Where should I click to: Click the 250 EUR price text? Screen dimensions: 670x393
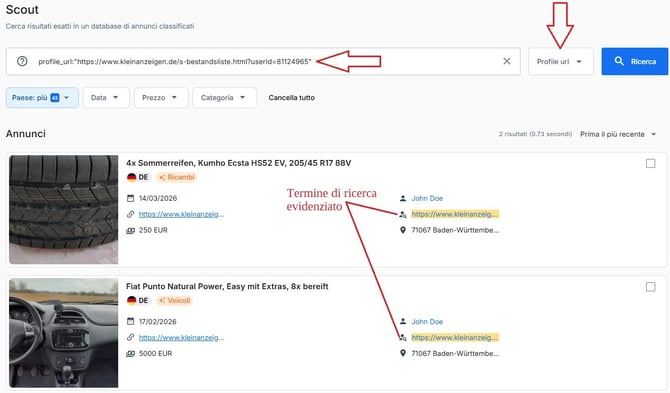(153, 230)
